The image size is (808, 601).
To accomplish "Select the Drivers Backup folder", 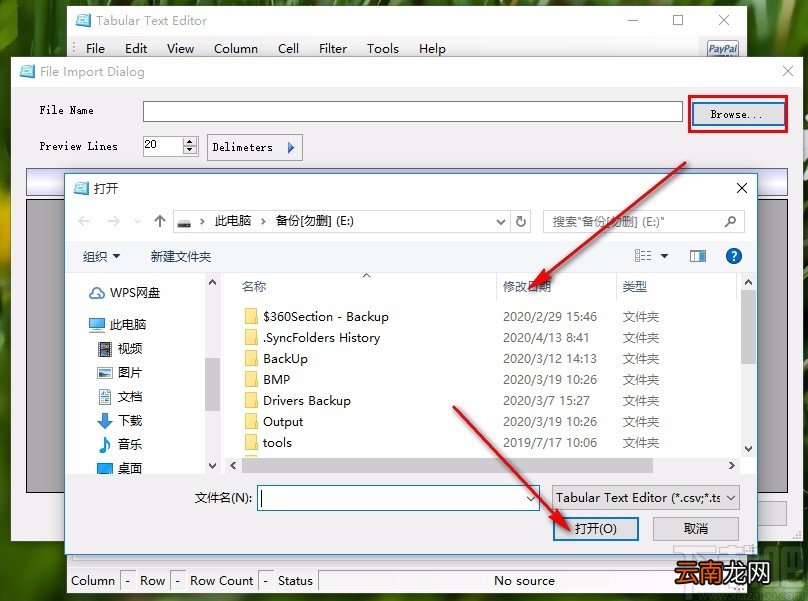I will (x=298, y=400).
